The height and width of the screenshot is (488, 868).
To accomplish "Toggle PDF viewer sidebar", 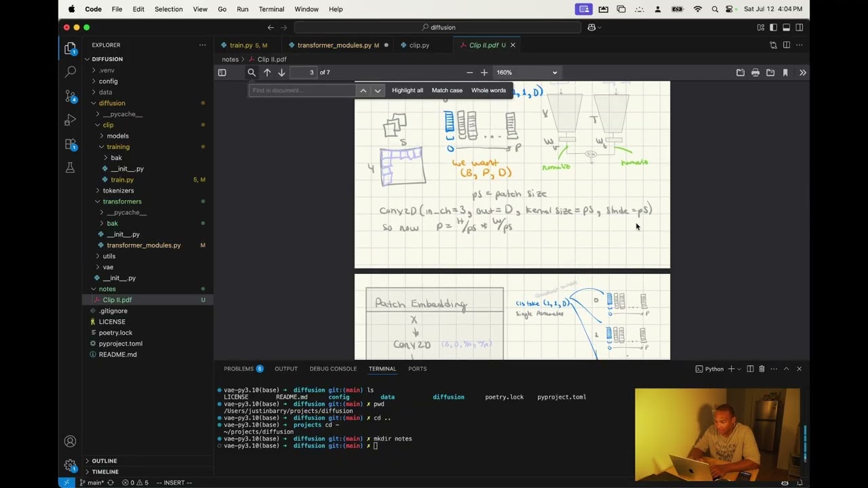I will [222, 73].
